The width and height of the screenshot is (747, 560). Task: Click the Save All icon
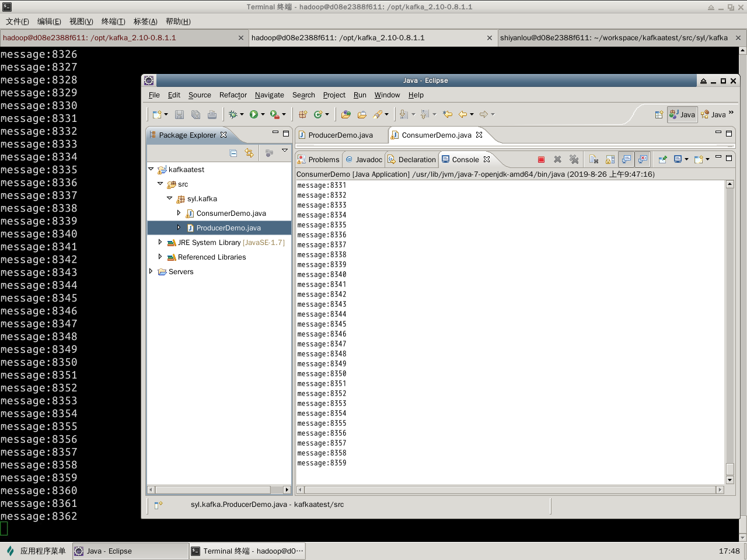coord(196,114)
